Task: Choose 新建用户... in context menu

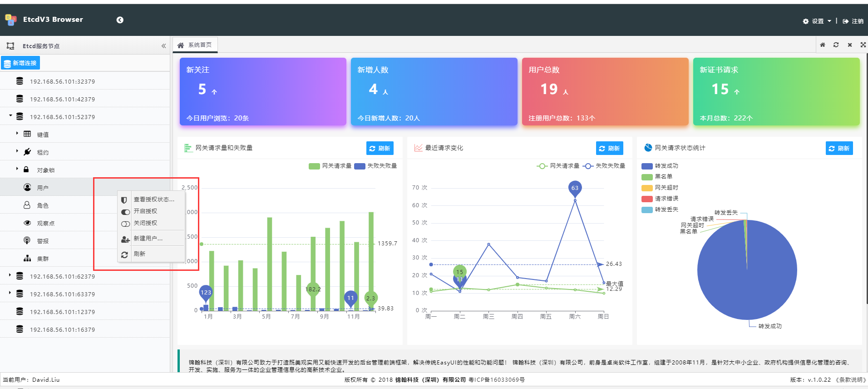Action: [151, 239]
